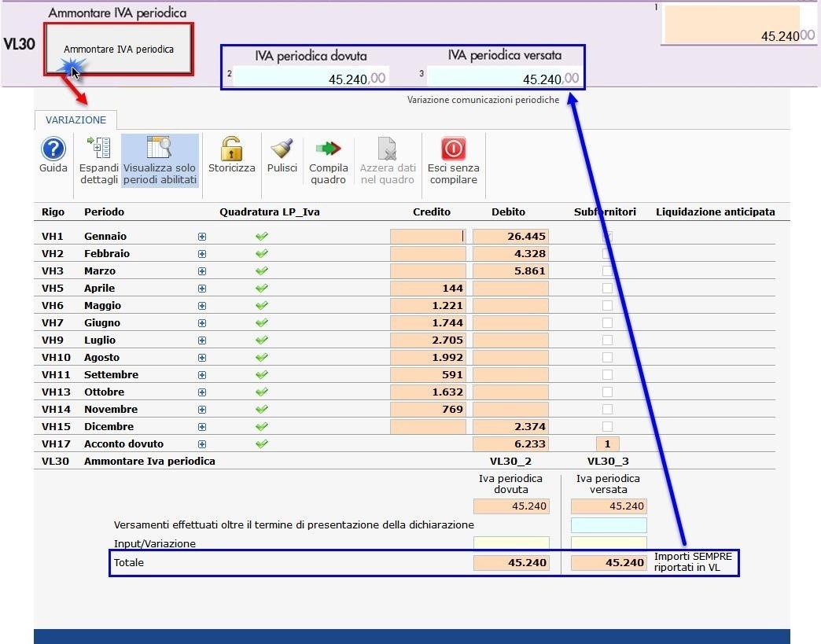Select the VARIAZIONE tab
The height and width of the screenshot is (644, 821).
click(75, 120)
